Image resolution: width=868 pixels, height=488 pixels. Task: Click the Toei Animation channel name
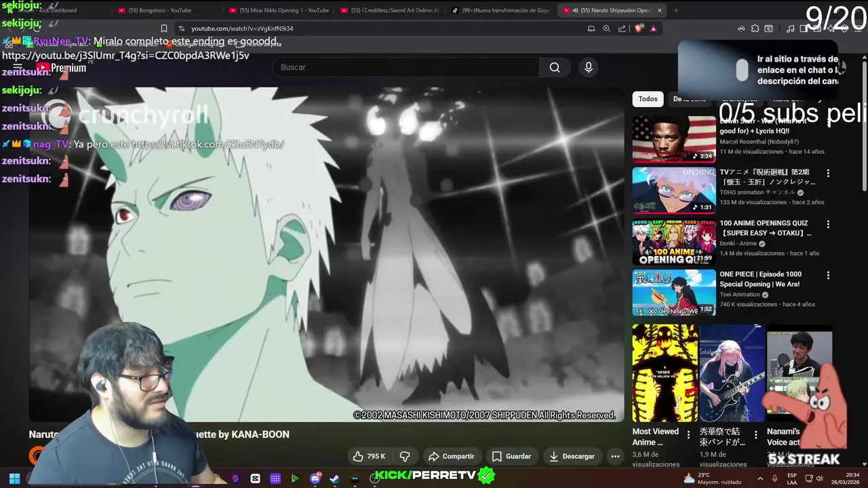(740, 295)
